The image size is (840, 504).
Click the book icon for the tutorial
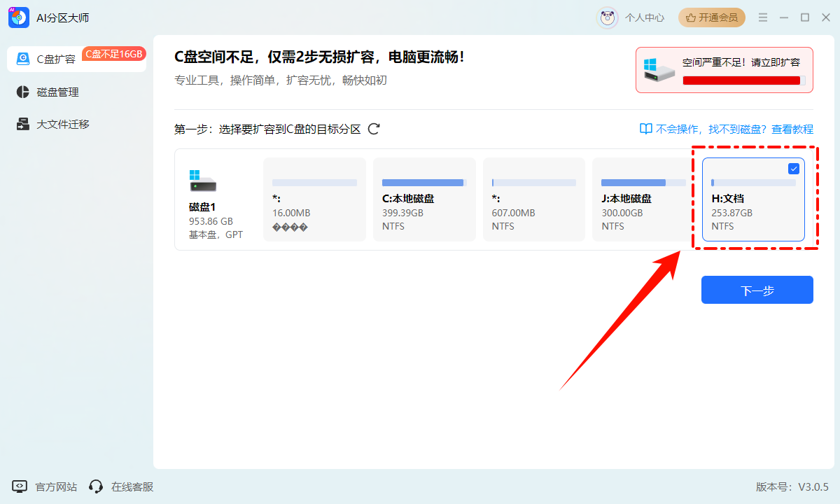645,129
